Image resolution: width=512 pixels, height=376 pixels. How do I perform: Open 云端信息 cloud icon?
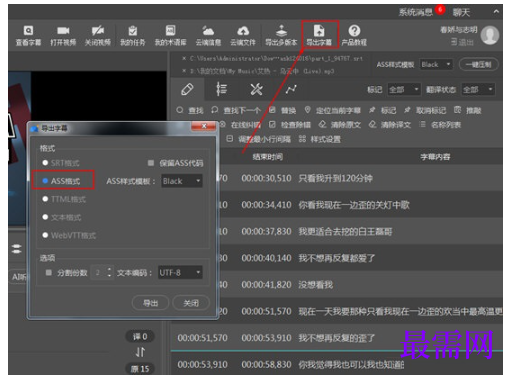click(x=208, y=35)
